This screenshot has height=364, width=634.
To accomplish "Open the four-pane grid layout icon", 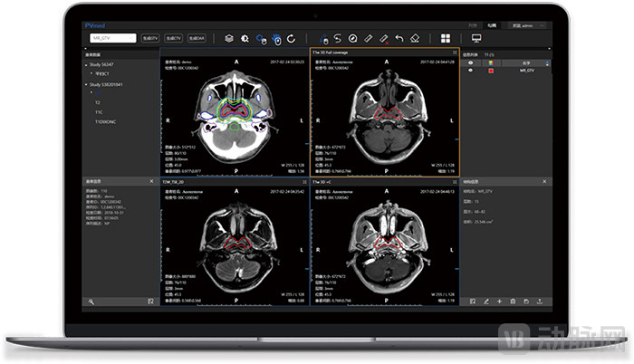I will pyautogui.click(x=446, y=39).
